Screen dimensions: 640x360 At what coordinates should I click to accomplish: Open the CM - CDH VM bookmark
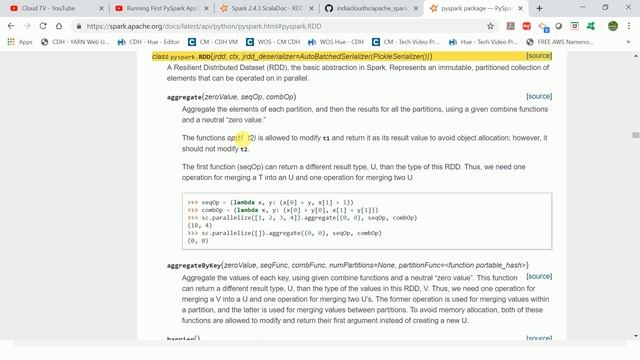coord(213,42)
